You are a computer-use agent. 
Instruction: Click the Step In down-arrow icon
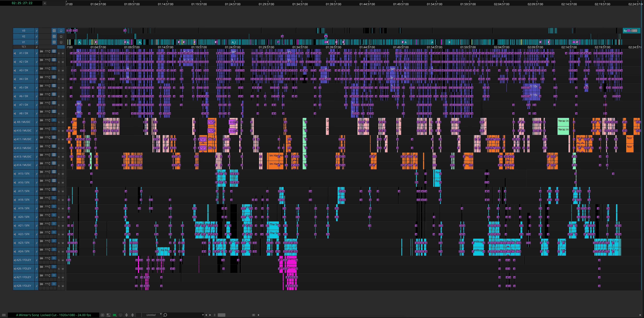click(x=127, y=315)
